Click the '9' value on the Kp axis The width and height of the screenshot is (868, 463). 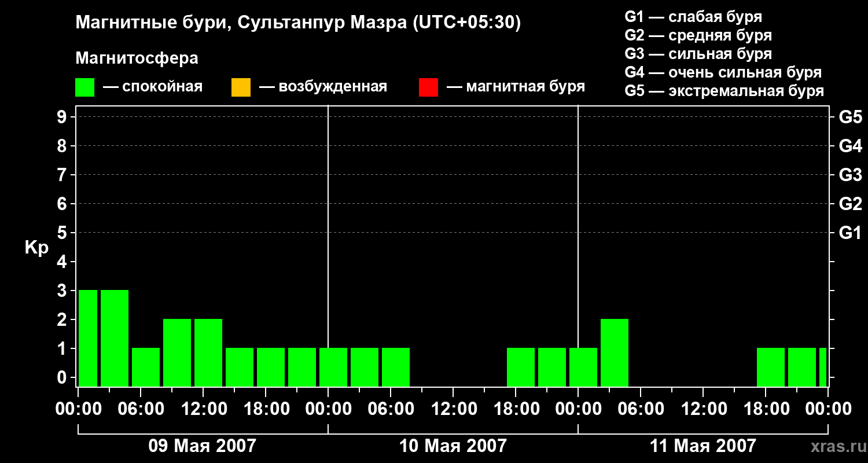[63, 117]
